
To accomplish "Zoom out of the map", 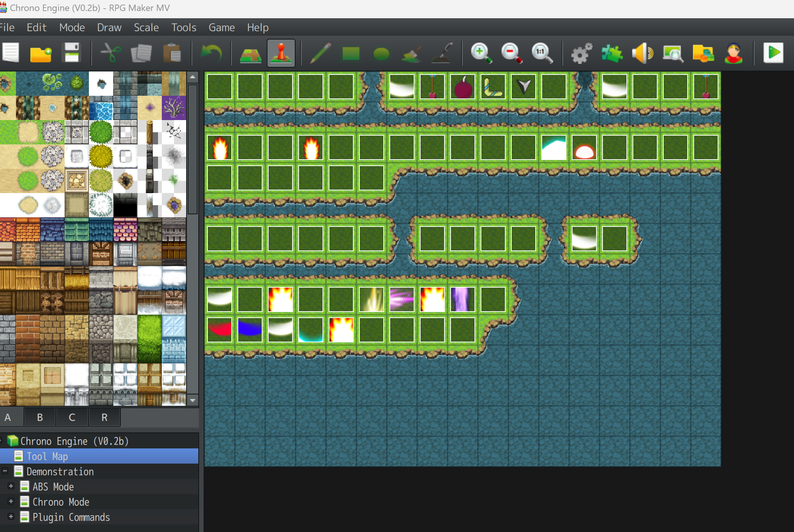I will coord(512,53).
